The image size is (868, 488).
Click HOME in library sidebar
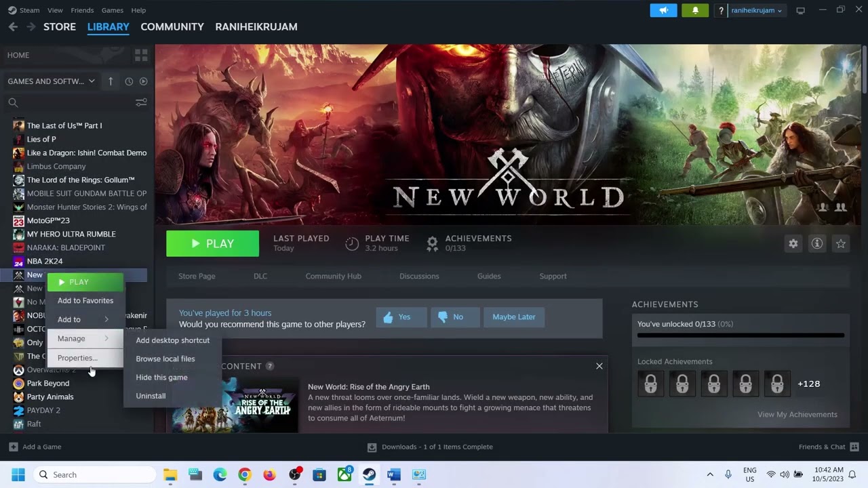pyautogui.click(x=18, y=55)
